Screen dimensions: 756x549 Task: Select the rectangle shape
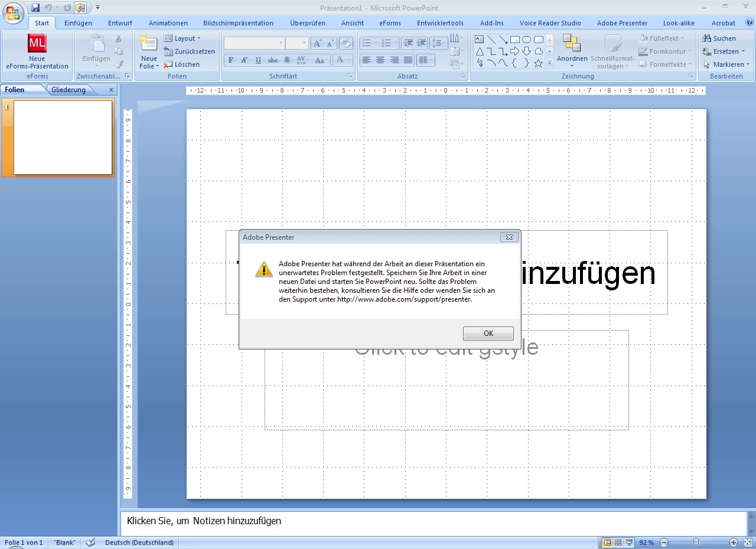(515, 40)
